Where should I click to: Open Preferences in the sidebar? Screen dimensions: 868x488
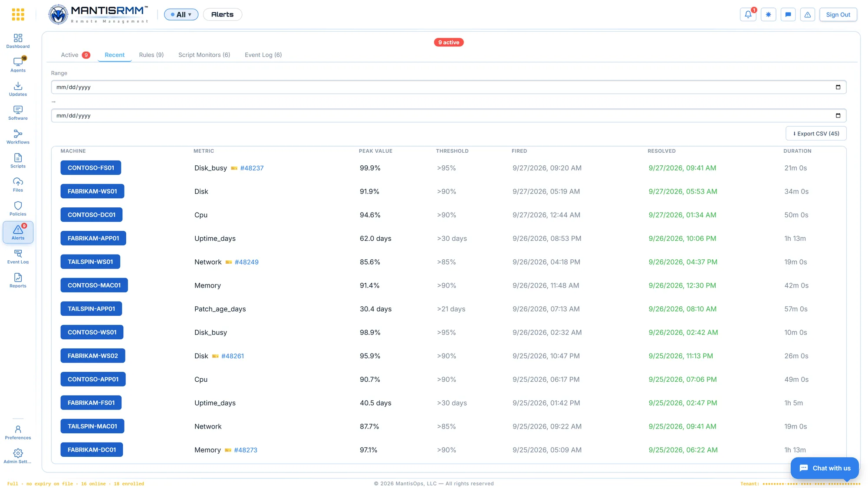[x=18, y=432]
